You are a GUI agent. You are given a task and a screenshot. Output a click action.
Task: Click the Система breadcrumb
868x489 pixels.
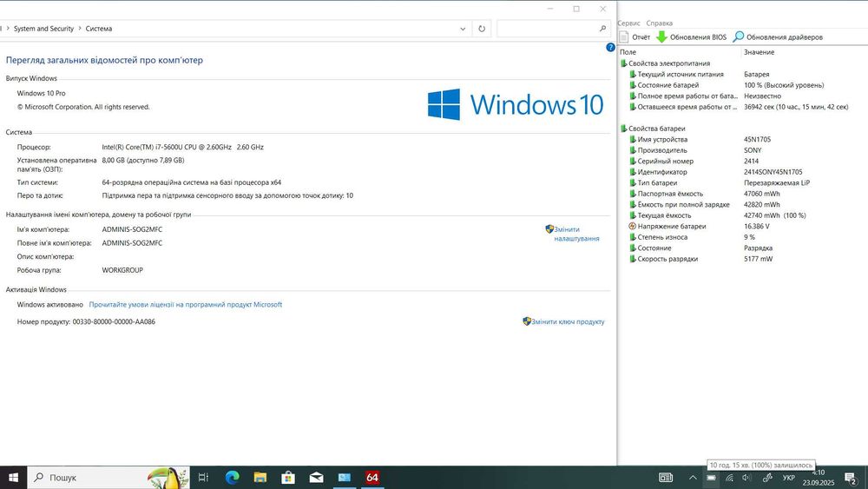click(x=99, y=29)
